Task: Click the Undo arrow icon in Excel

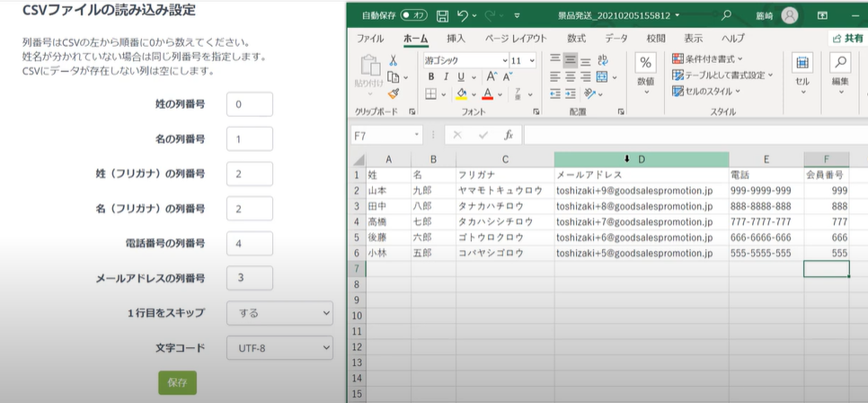Action: (x=464, y=15)
